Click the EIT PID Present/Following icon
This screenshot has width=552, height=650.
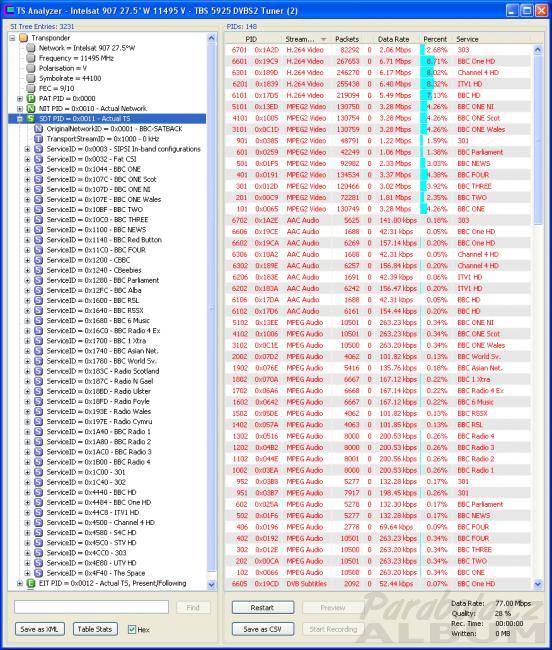pos(31,583)
